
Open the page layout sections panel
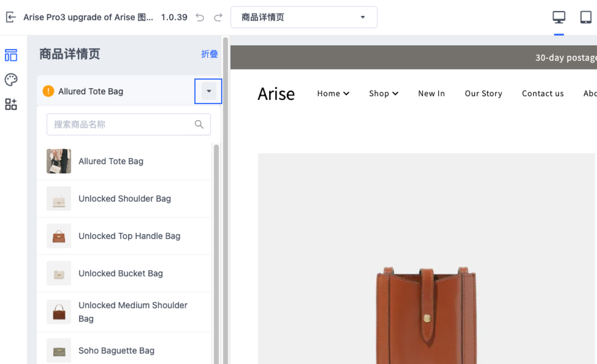point(11,55)
